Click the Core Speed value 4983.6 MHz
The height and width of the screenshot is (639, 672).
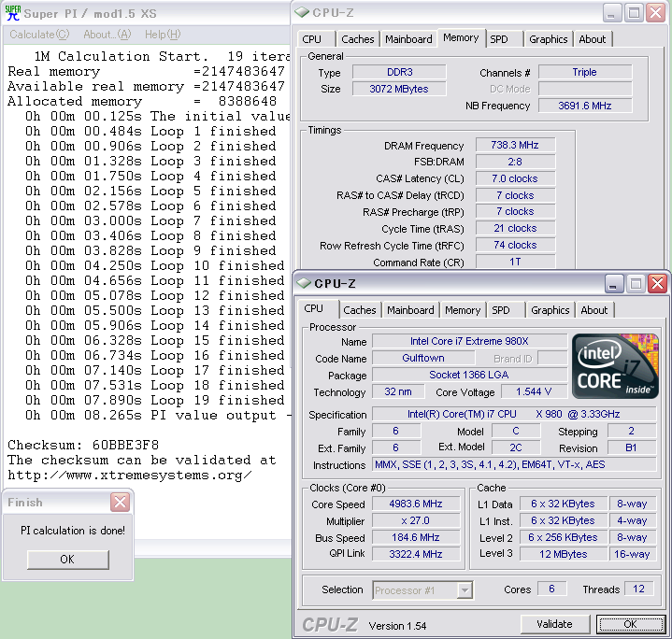pyautogui.click(x=416, y=504)
